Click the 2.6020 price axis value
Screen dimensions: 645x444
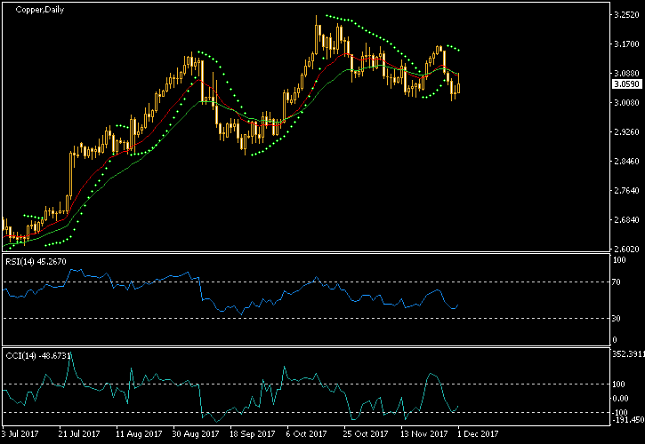click(x=626, y=249)
